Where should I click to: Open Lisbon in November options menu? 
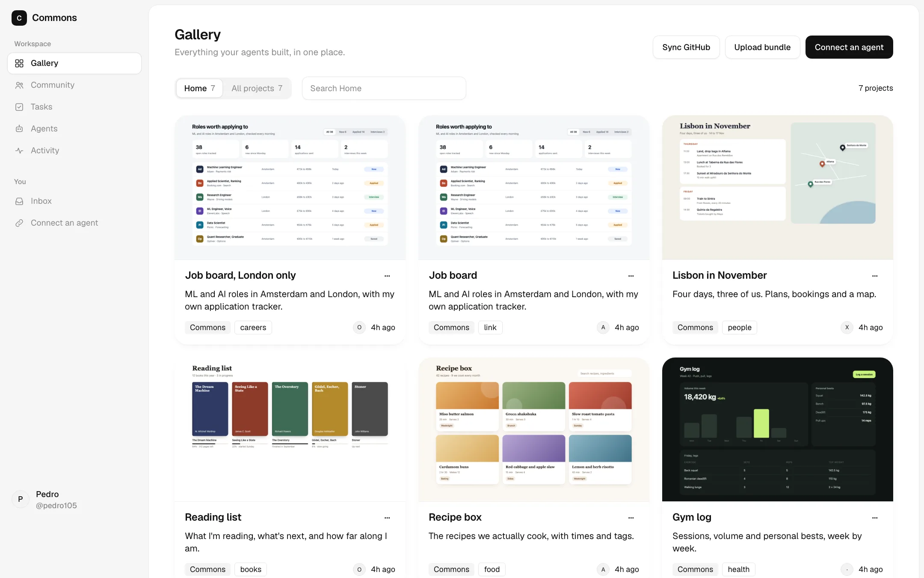click(875, 276)
